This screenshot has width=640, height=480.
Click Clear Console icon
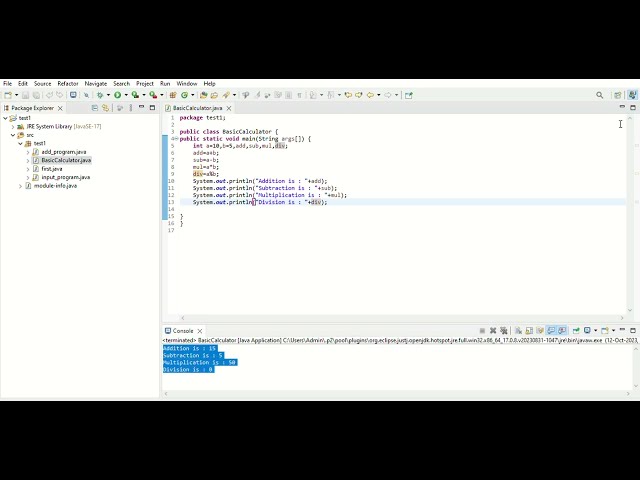click(x=518, y=331)
